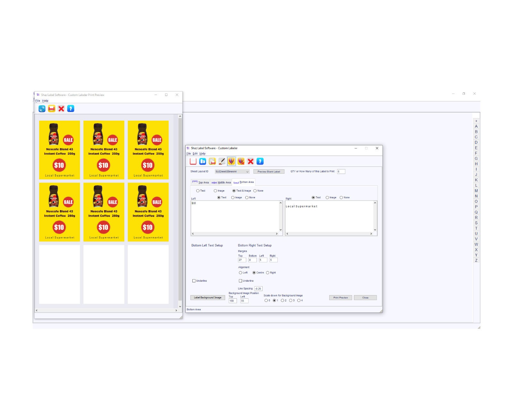Select scale down value 2 radio
The height and width of the screenshot is (420, 513).
pyautogui.click(x=282, y=301)
